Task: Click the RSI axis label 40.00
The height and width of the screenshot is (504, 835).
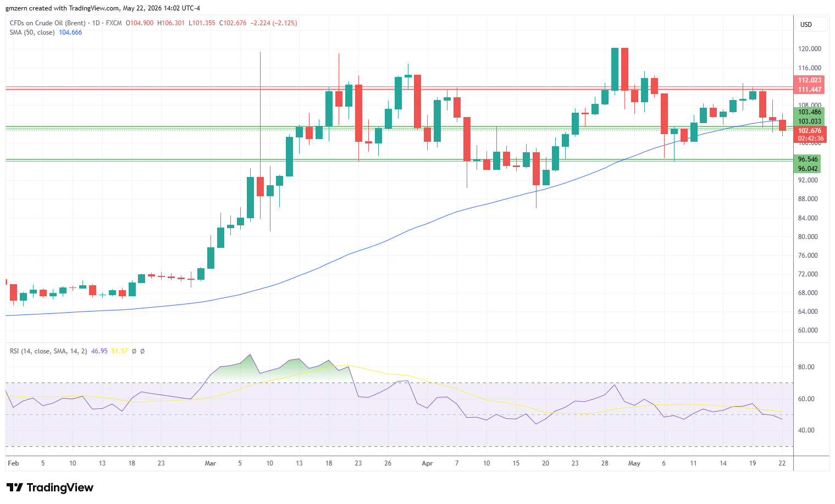Action: coord(806,430)
